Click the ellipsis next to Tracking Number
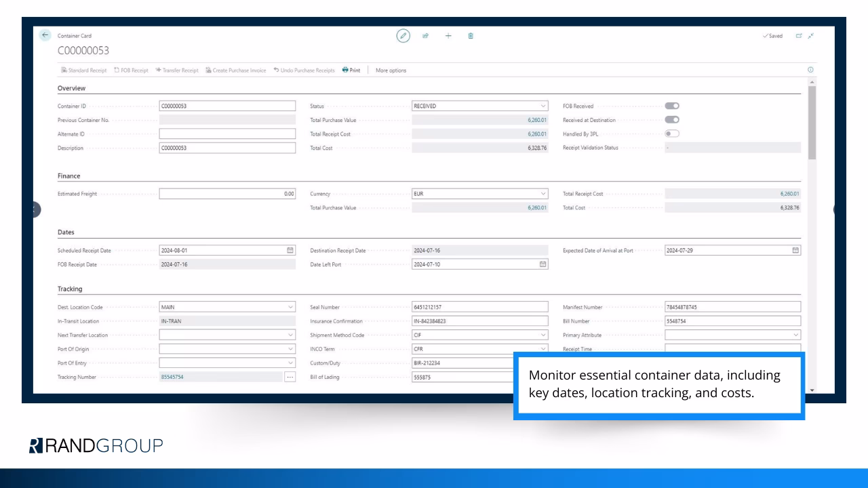Image resolution: width=868 pixels, height=488 pixels. [x=290, y=377]
